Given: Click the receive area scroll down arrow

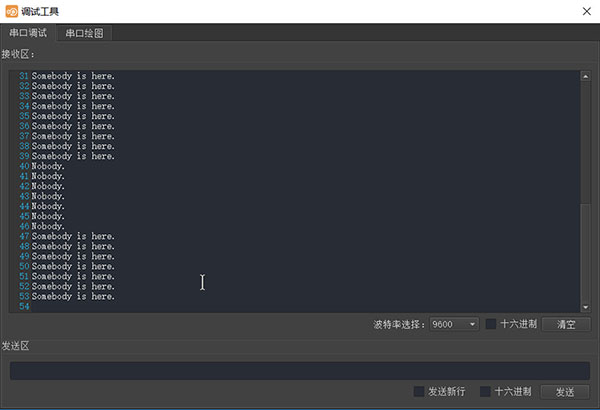Looking at the screenshot, I should tap(585, 307).
